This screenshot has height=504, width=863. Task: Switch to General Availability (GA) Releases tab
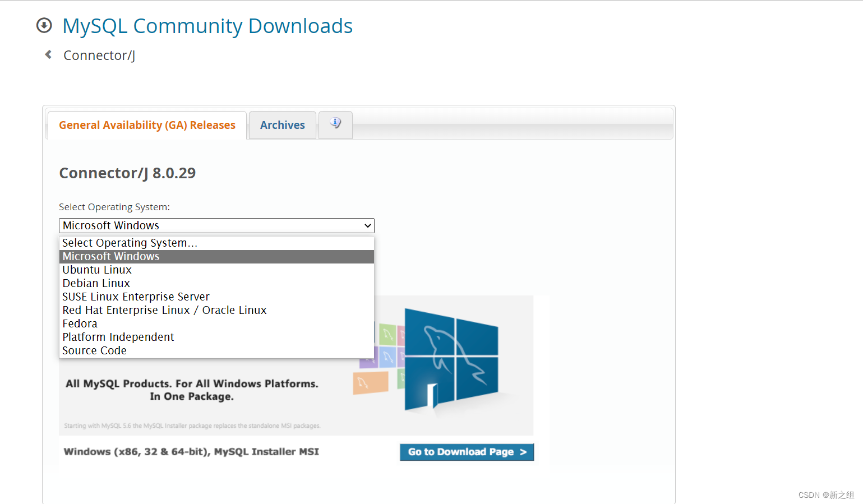(147, 125)
